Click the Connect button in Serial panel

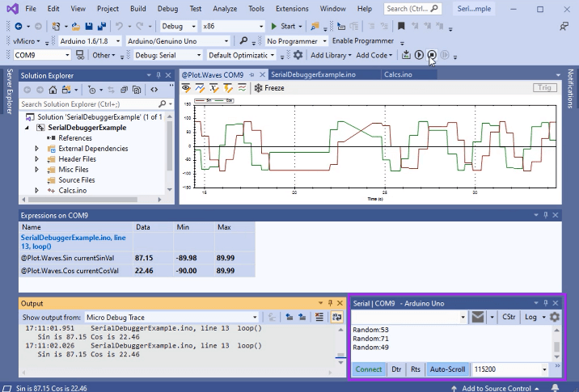[x=369, y=369]
